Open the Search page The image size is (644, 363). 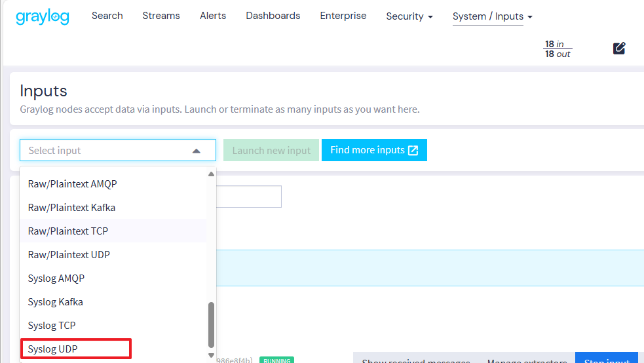click(x=107, y=16)
